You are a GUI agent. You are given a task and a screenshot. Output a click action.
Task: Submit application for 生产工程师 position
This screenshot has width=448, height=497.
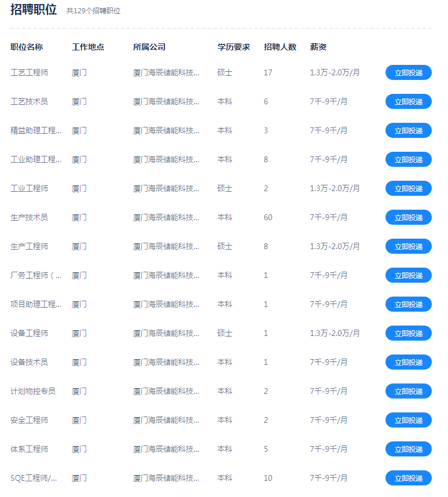408,246
